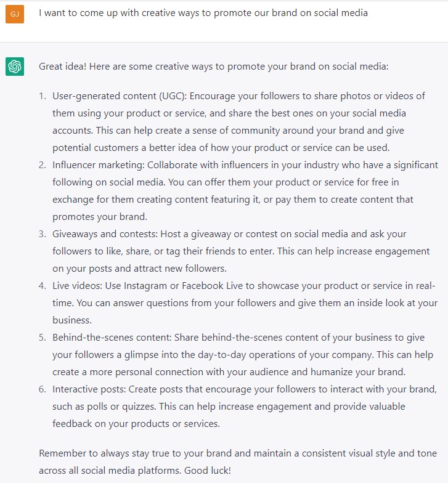Click the orange GJ user avatar
This screenshot has width=448, height=483.
[15, 14]
